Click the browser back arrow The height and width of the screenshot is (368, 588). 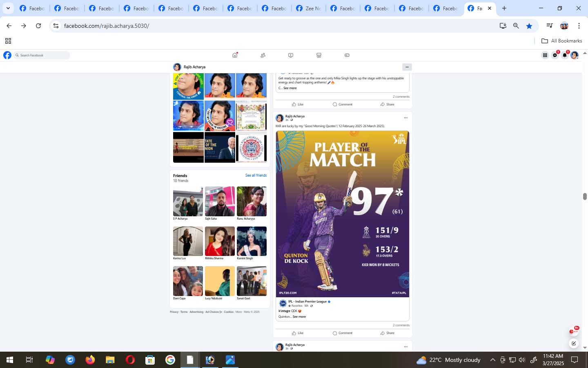coord(9,26)
